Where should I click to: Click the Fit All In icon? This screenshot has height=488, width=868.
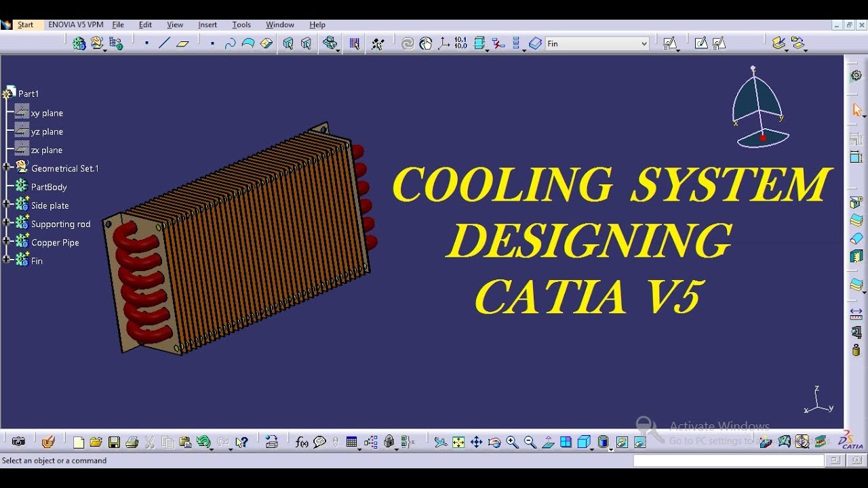pos(458,443)
